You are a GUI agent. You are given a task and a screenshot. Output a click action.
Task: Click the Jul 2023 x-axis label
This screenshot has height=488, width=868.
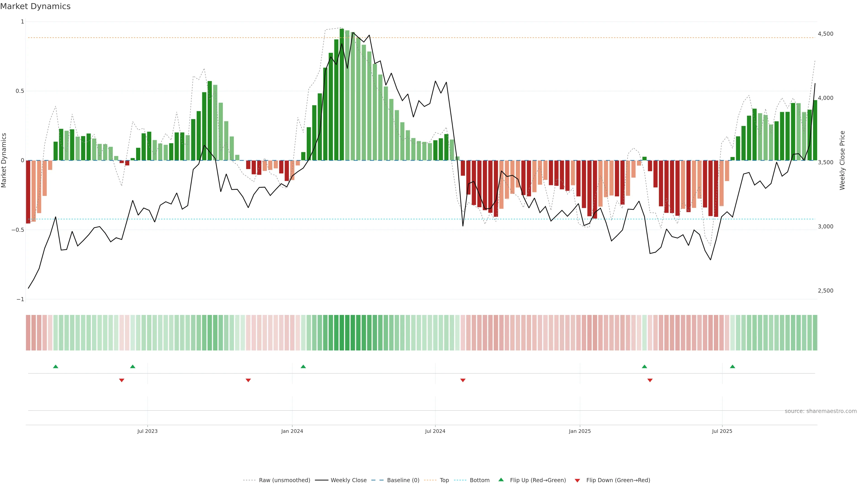click(x=147, y=431)
